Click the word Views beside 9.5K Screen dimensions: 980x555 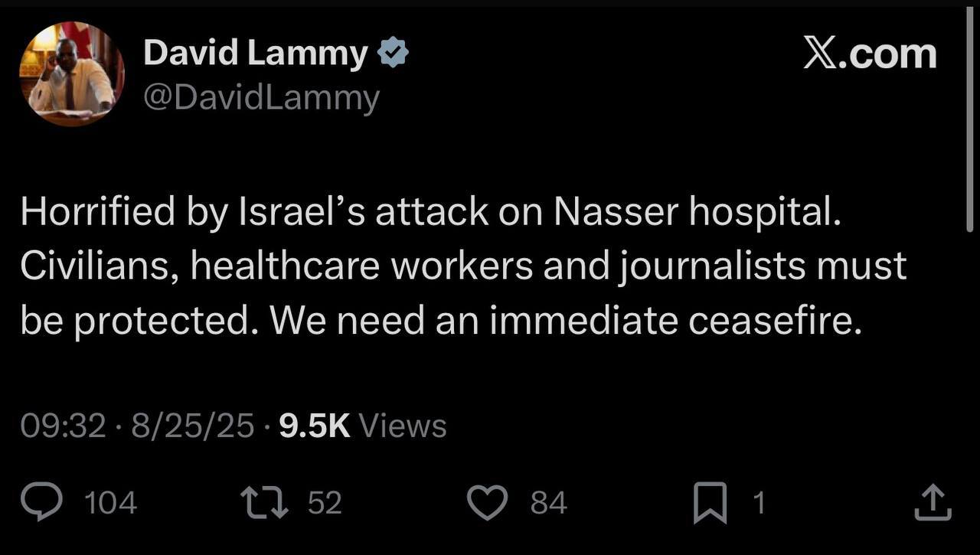tap(402, 426)
